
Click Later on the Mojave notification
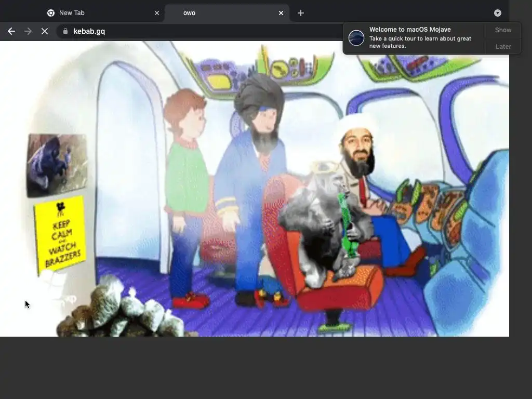pyautogui.click(x=503, y=46)
